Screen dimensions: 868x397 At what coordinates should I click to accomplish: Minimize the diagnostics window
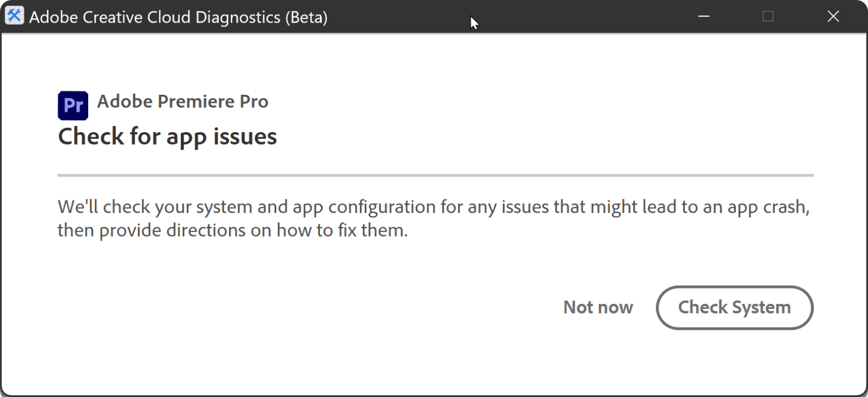click(x=704, y=16)
